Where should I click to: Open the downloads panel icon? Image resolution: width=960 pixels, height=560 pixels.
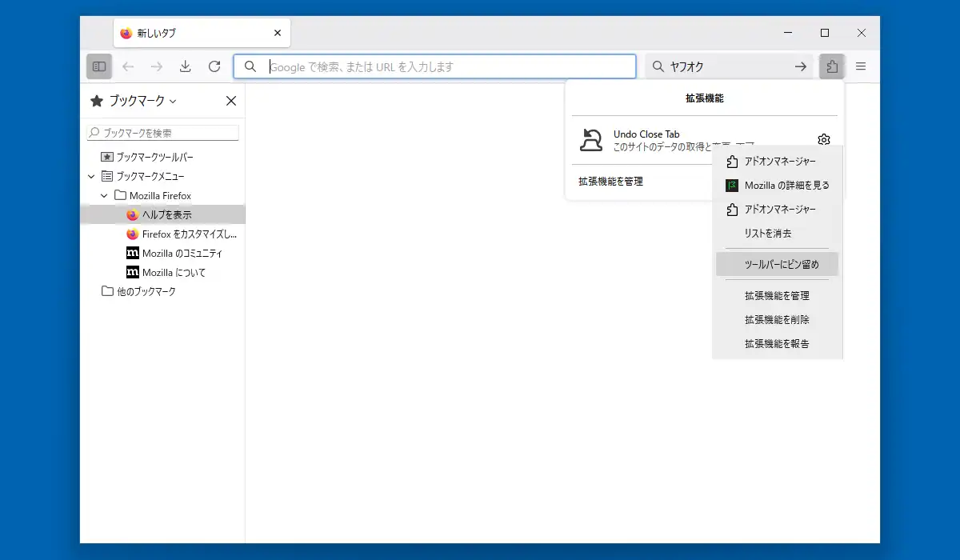click(186, 66)
